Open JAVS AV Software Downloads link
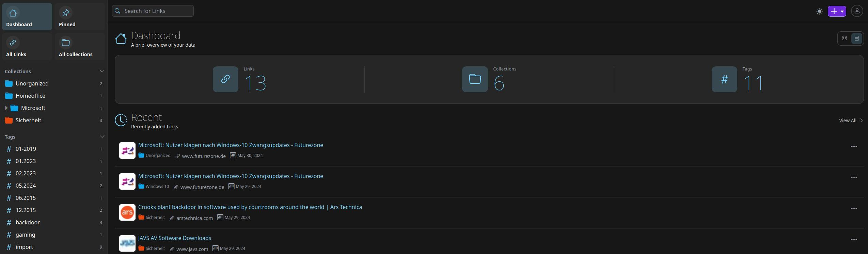This screenshot has width=868, height=254. [x=175, y=238]
